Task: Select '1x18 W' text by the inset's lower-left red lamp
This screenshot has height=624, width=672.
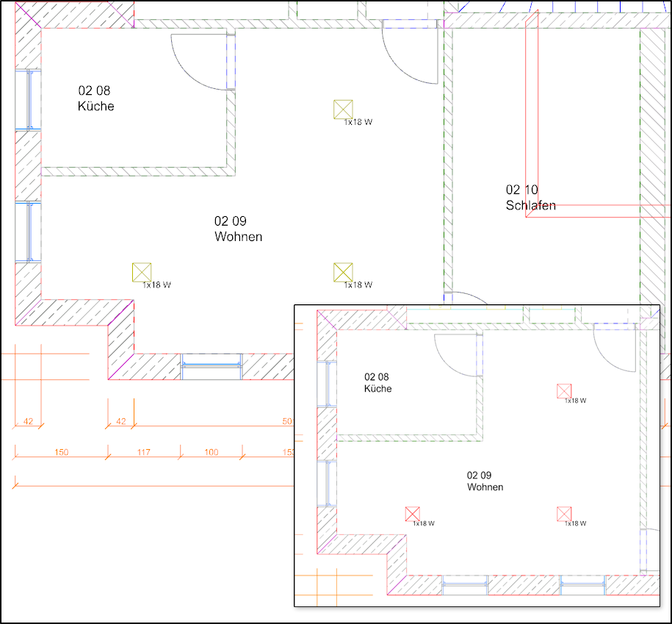Action: click(424, 523)
